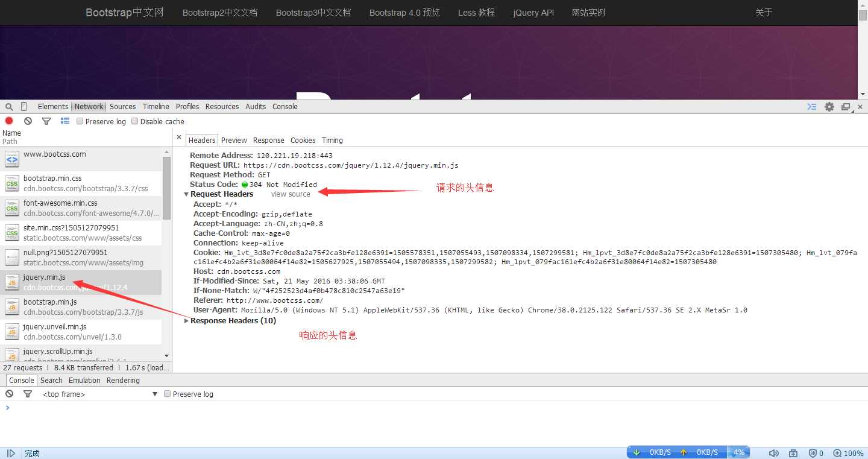The height and width of the screenshot is (459, 868).
Task: Click the image icon beside null.png
Action: pyautogui.click(x=12, y=258)
